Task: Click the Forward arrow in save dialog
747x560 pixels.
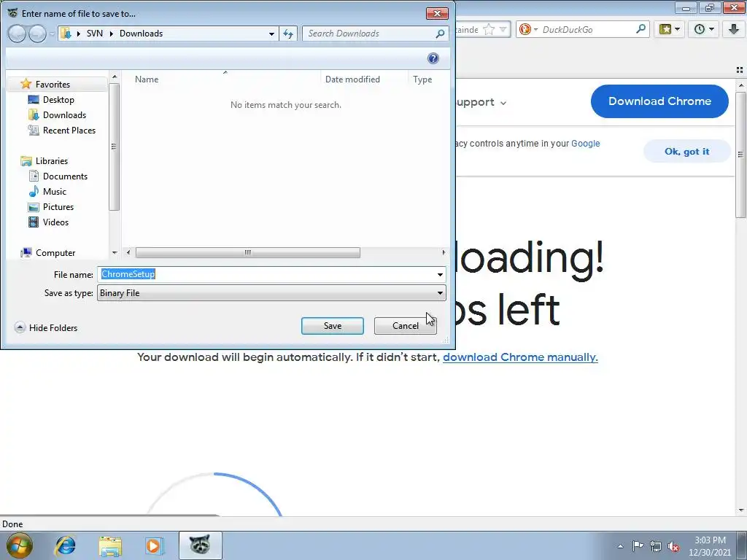Action: 37,34
